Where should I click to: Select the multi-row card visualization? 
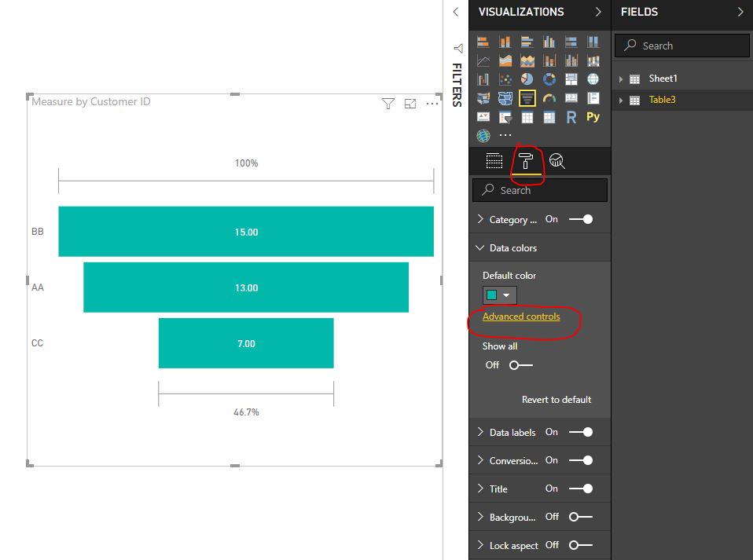tap(593, 98)
